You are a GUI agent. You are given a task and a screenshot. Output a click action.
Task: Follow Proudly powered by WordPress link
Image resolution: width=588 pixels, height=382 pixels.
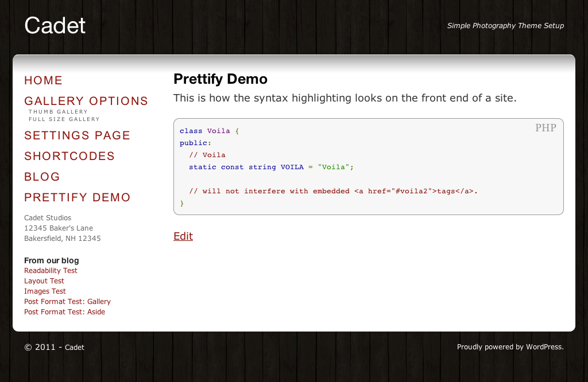pos(510,347)
